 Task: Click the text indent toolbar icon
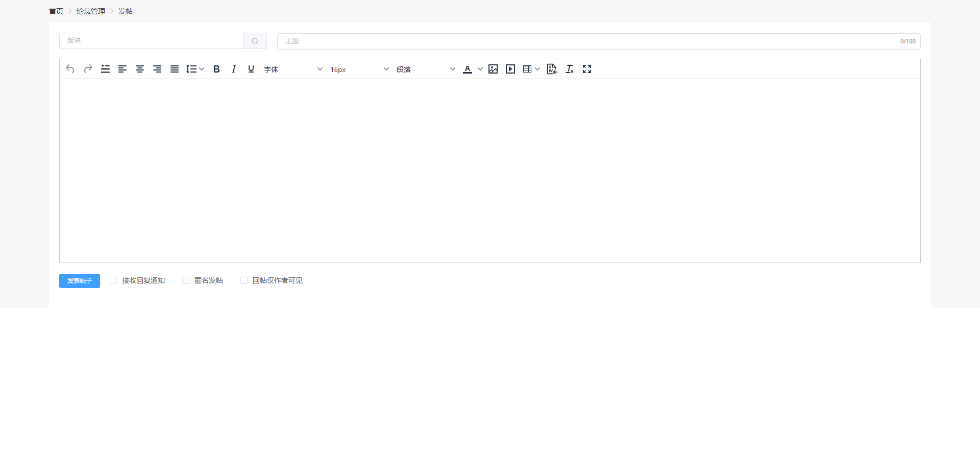(105, 69)
